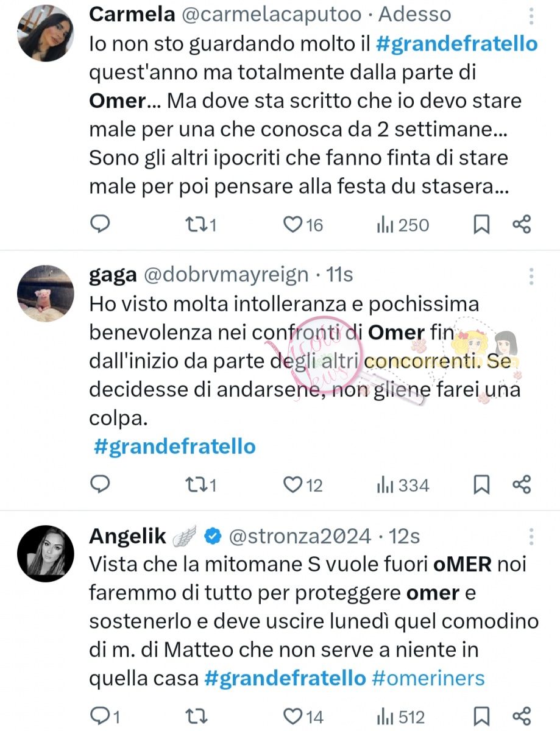Share Carmela's tweet
The image size is (560, 731).
(x=522, y=224)
